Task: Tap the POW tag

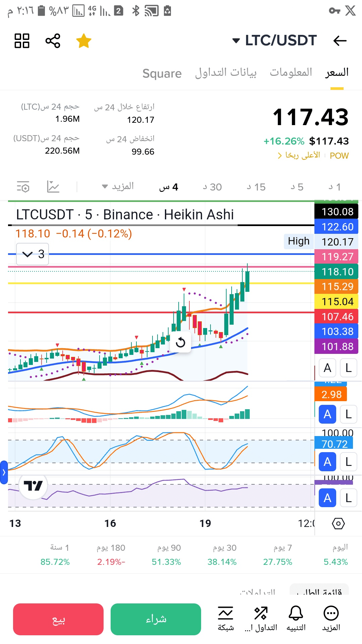Action: coord(339,156)
